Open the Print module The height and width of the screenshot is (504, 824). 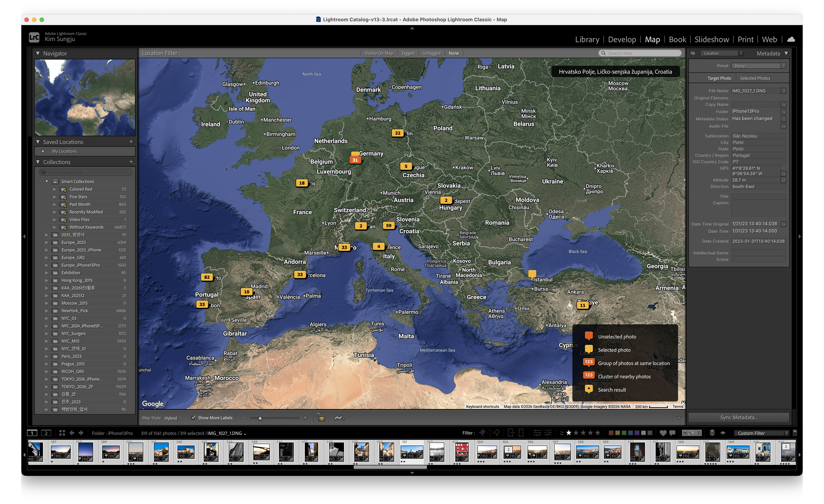pyautogui.click(x=745, y=39)
